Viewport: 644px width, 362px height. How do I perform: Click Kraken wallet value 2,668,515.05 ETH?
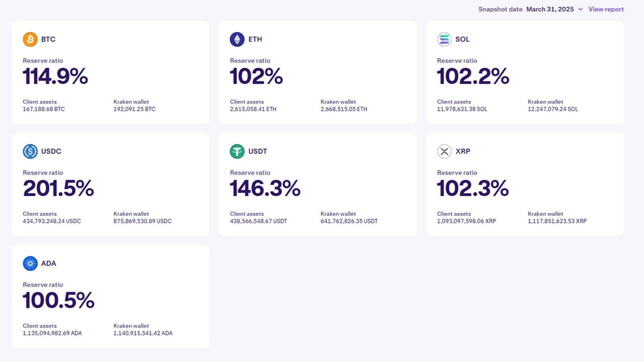click(x=344, y=109)
